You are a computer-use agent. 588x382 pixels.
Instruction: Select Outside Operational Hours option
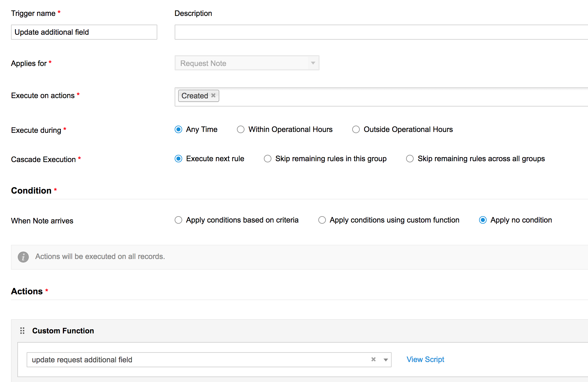pos(356,129)
